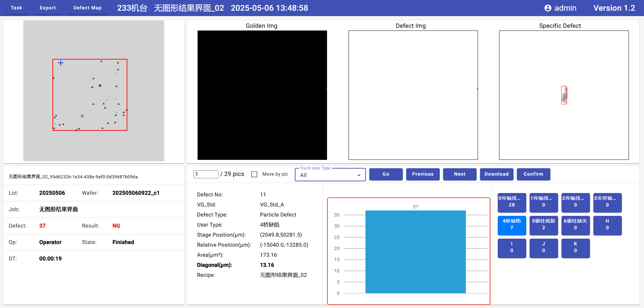Enable the Move by pic checkbox
Screen dimensions: 644x308
(x=254, y=174)
